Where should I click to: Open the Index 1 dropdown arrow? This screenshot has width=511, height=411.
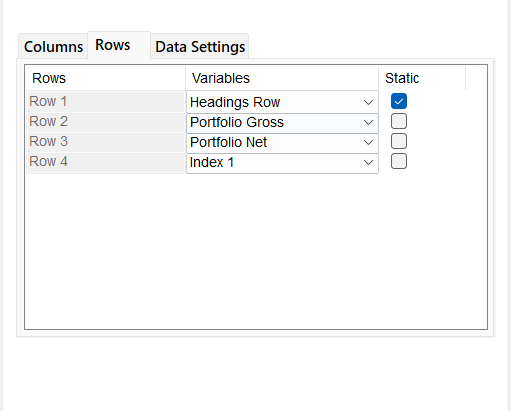click(368, 162)
